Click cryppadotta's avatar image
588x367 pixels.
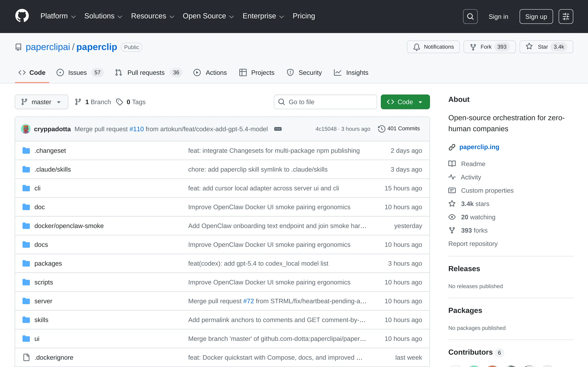25,129
